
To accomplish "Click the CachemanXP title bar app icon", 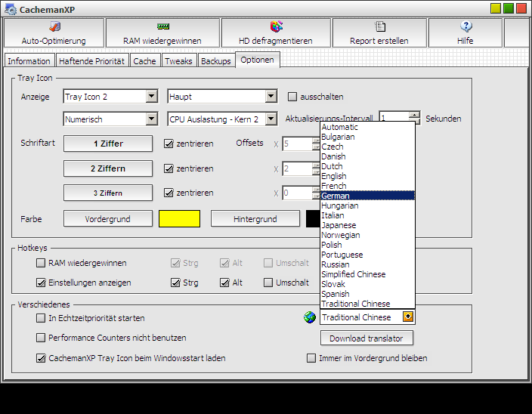I will [x=11, y=10].
